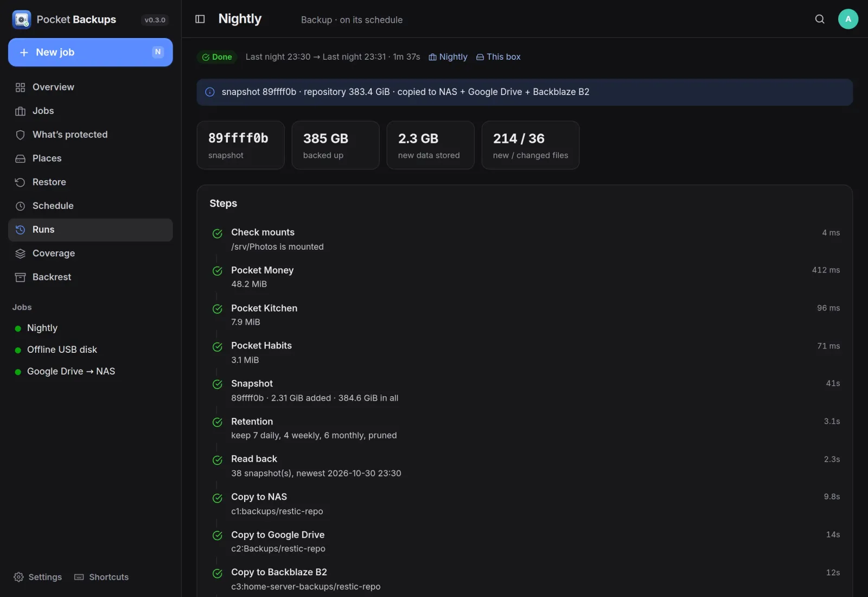The image size is (868, 597).
Task: Click the Coverage layers icon
Action: click(x=20, y=253)
